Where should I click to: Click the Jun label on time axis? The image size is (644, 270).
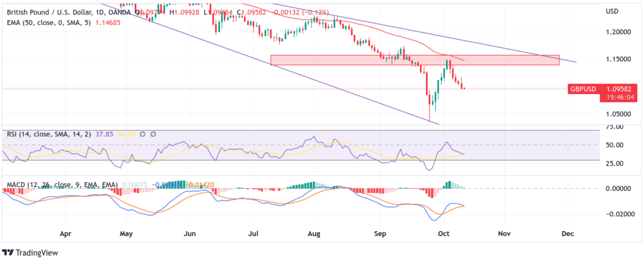(190, 234)
